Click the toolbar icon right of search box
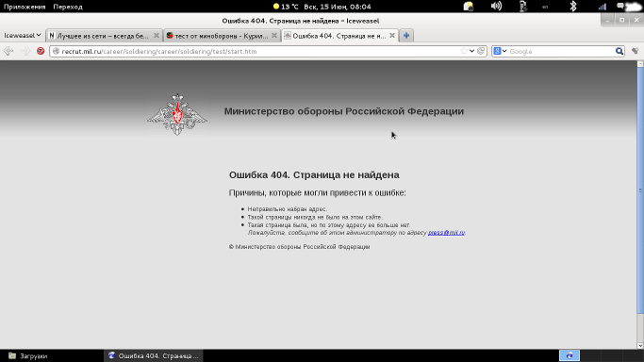 point(635,51)
